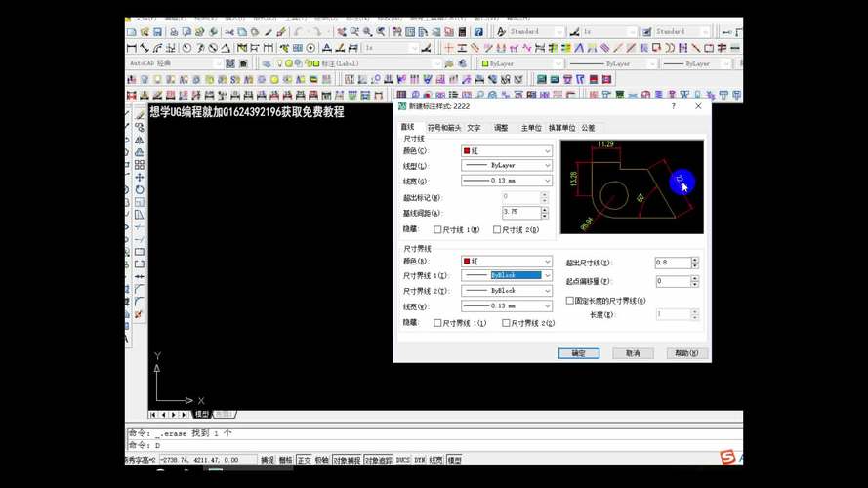This screenshot has width=868, height=488.
Task: Open dimension line 线型 ByLayer dropdown
Action: point(507,166)
